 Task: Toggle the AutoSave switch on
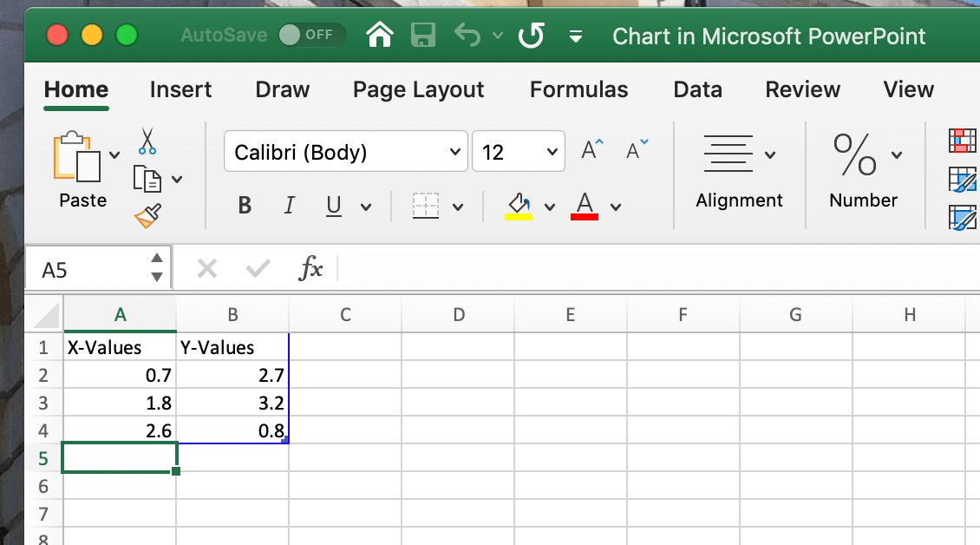[311, 36]
